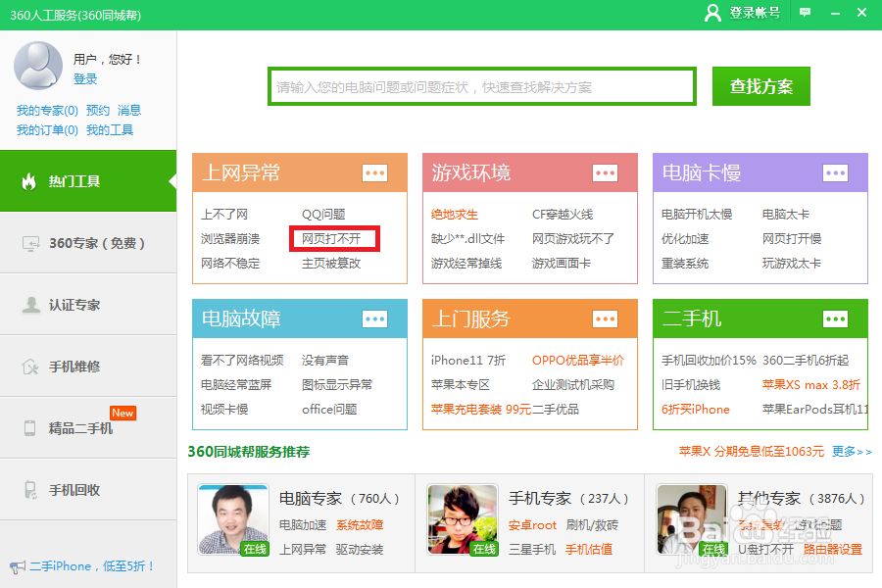This screenshot has width=882, height=588.
Task: Click the wrench icon beside 手机维修
Action: pyautogui.click(x=30, y=367)
